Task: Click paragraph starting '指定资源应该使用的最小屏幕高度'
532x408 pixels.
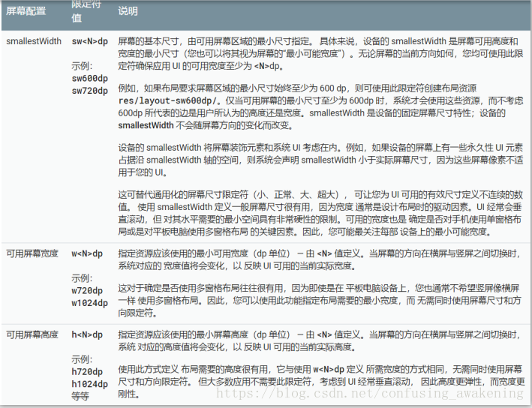Action: click(319, 340)
